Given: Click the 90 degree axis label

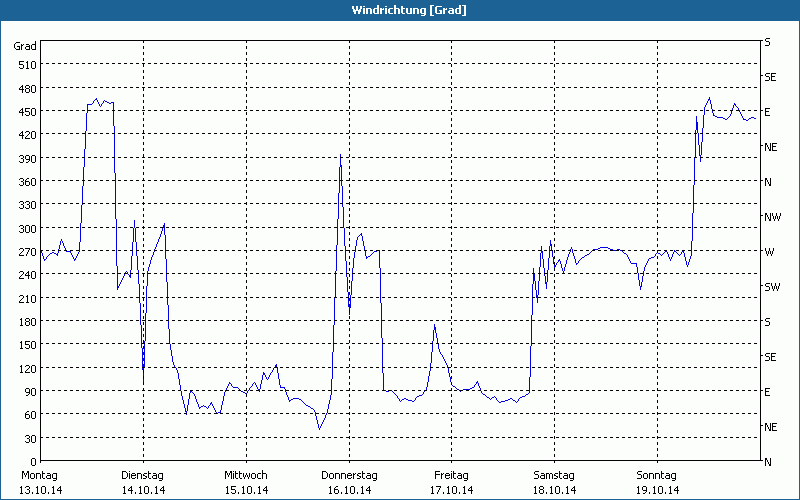Looking at the screenshot, I should point(31,392).
